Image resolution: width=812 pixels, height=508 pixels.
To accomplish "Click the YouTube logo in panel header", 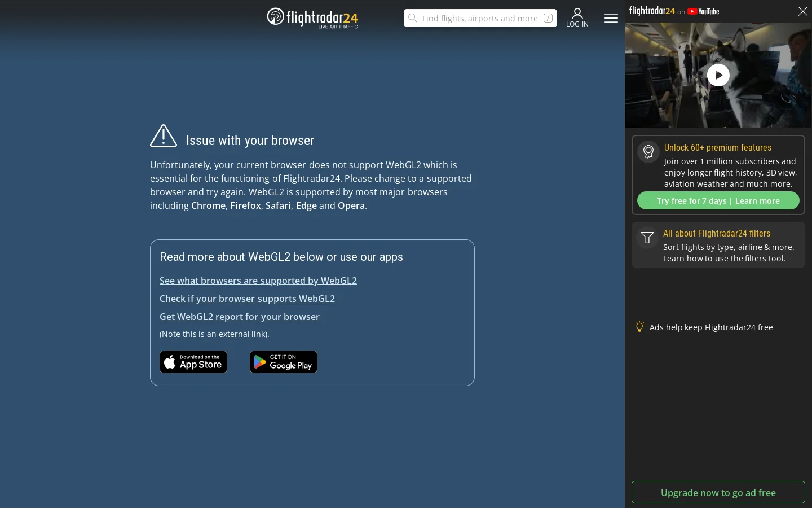I will point(703,11).
